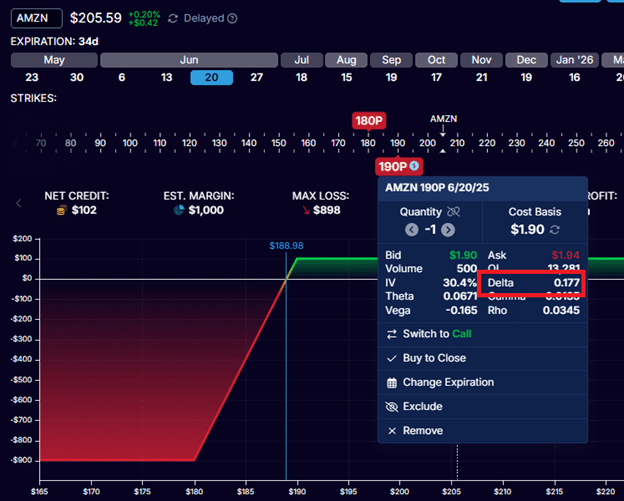Select the Jan '26 expiration
Image resolution: width=624 pixels, height=501 pixels.
point(574,77)
